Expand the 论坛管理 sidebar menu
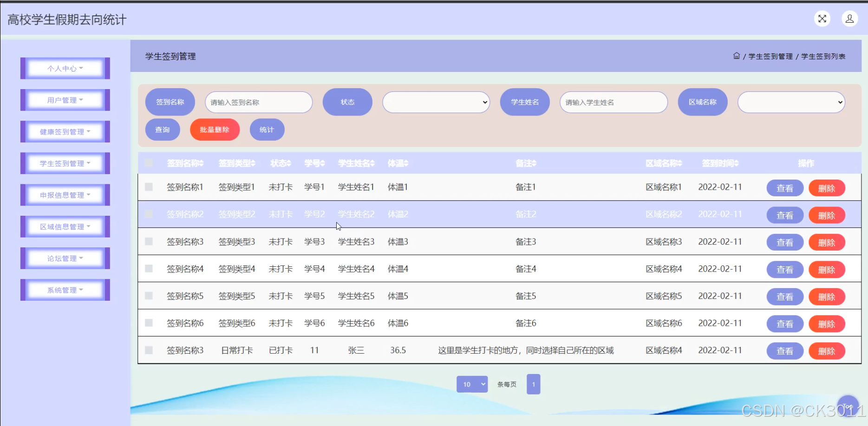This screenshot has width=868, height=426. pyautogui.click(x=65, y=258)
